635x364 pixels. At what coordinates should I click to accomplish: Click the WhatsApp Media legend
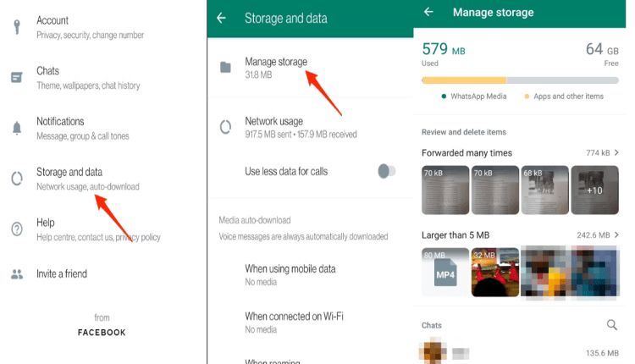474,97
